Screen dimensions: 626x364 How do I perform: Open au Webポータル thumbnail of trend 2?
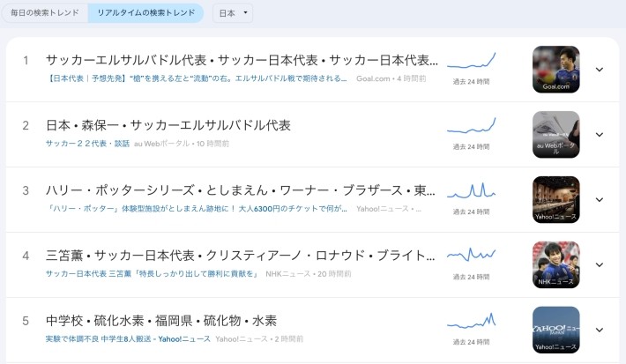556,135
